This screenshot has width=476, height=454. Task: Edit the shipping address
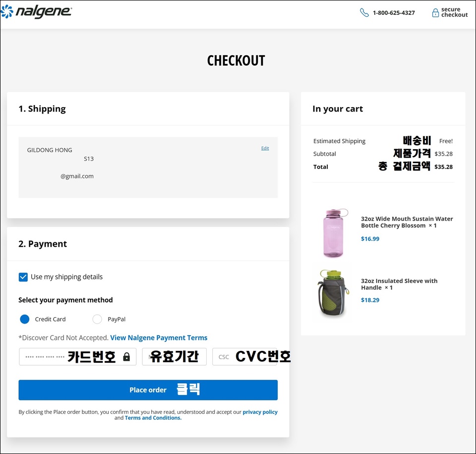click(x=265, y=148)
